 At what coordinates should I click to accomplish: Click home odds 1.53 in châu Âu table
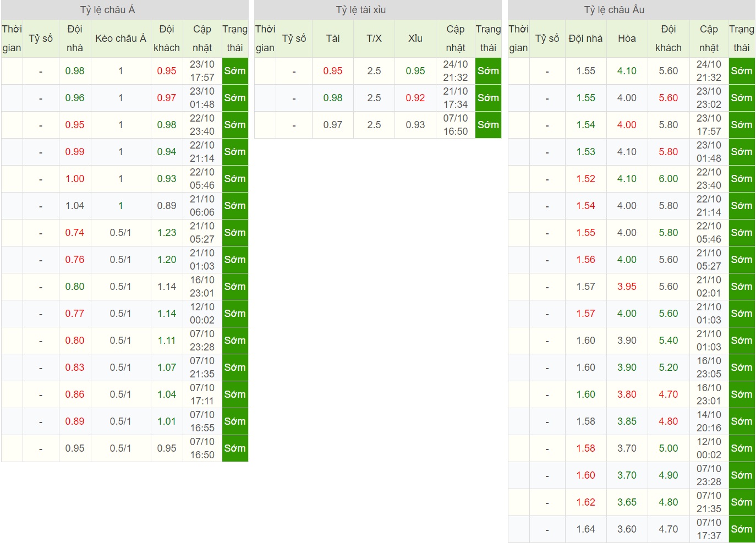586,152
